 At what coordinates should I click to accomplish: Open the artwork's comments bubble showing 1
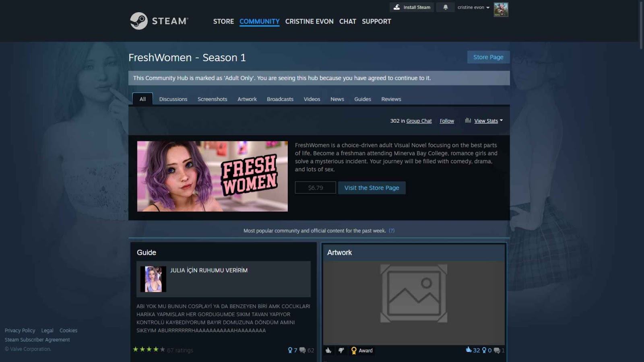tap(499, 350)
